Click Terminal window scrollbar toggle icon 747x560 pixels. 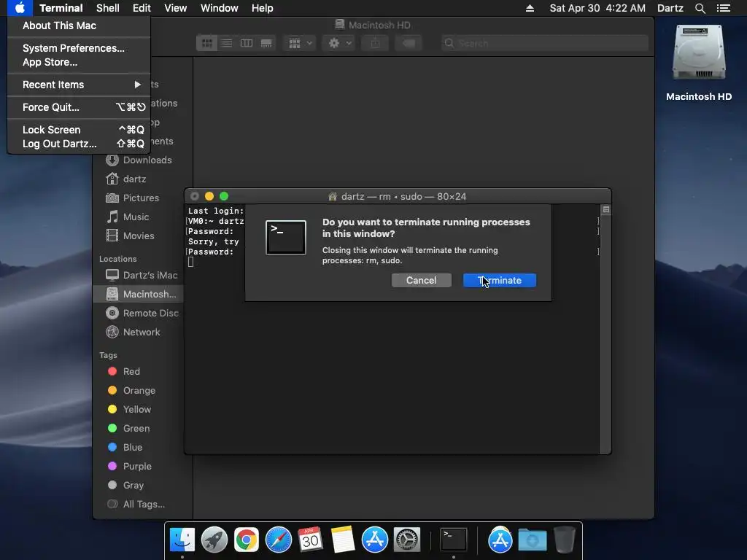tap(606, 210)
